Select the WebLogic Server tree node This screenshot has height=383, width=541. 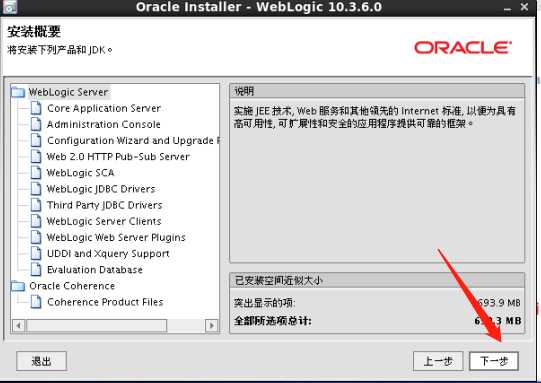[x=69, y=92]
